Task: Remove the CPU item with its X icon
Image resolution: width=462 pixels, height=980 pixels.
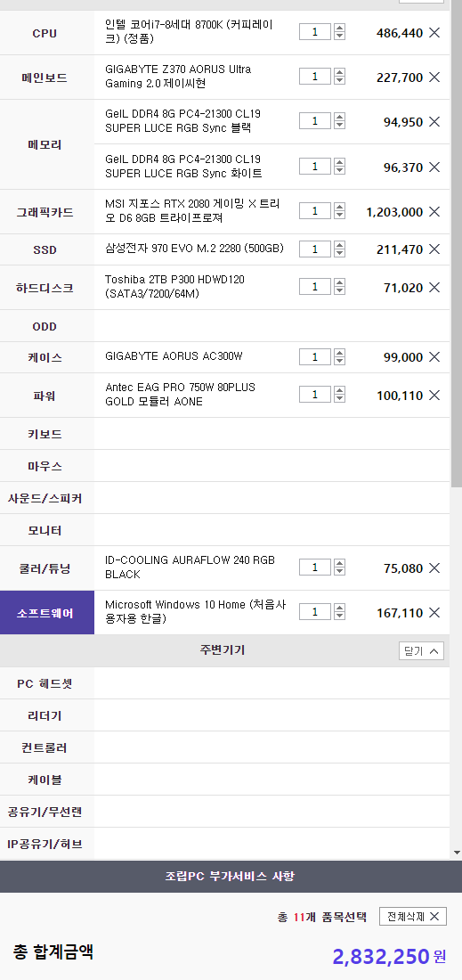Action: point(434,32)
